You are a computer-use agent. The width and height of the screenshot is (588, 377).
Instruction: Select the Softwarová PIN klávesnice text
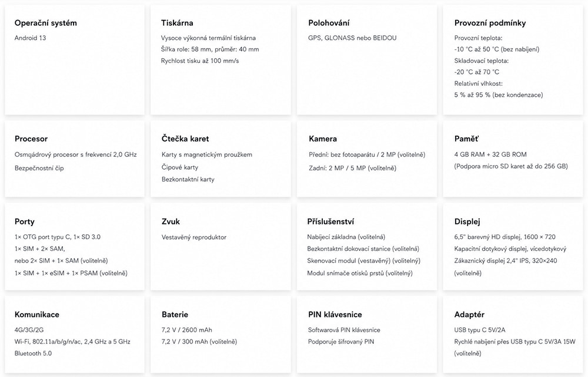pyautogui.click(x=344, y=330)
